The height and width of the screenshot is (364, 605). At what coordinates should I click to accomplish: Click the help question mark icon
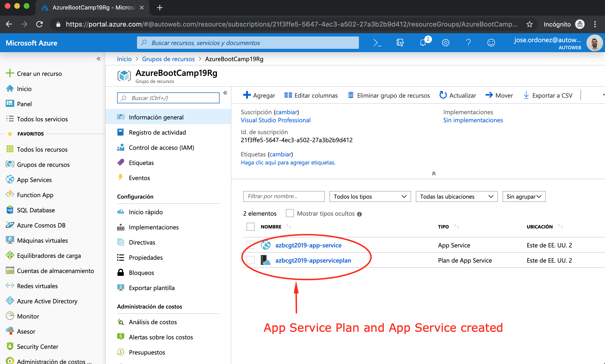pyautogui.click(x=468, y=43)
